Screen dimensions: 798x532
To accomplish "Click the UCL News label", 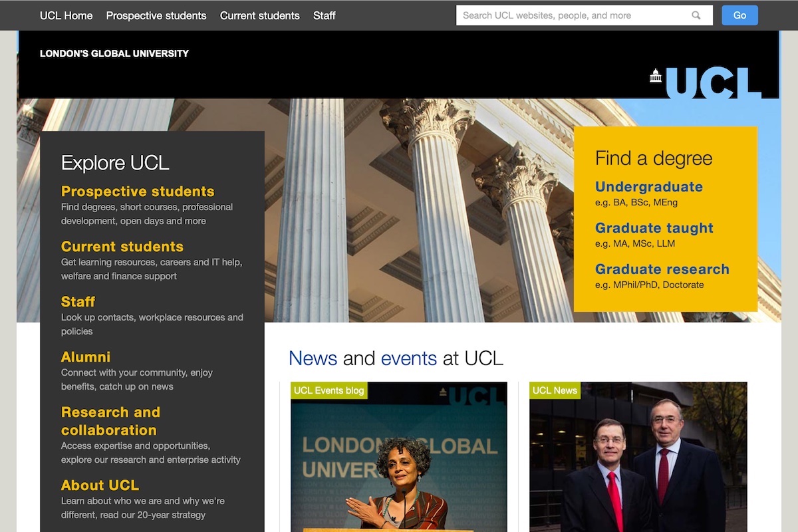I will pyautogui.click(x=555, y=390).
